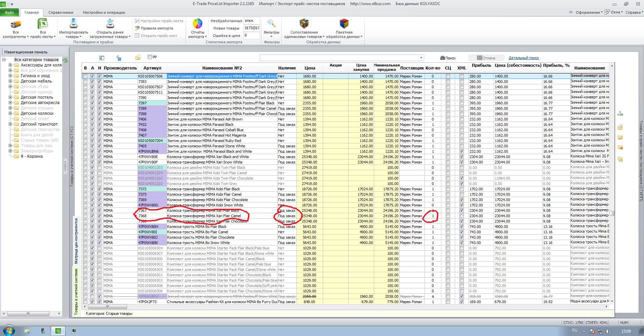Click the Открыть ранее загруженные товары icon
Screen dimensions: 644x336
(110, 24)
